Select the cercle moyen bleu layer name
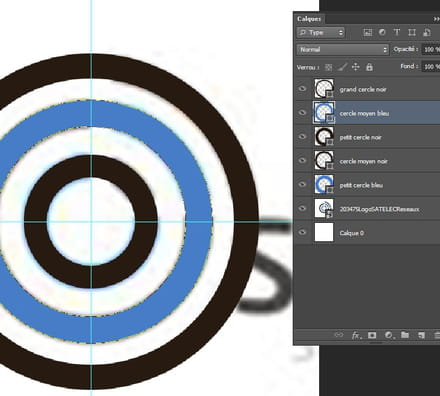This screenshot has width=440, height=396. (364, 113)
